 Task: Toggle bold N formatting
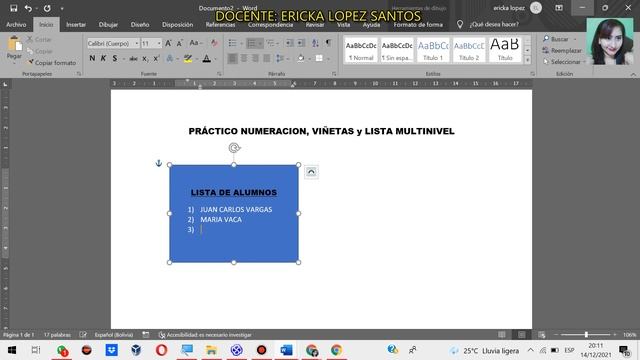click(x=92, y=58)
